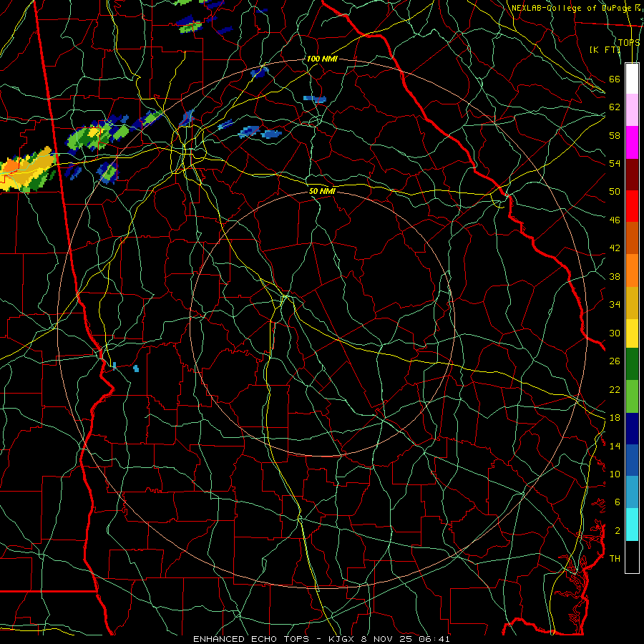Click the "8 NOV 25" date in the caption
This screenshot has width=644, height=644.
tap(388, 639)
